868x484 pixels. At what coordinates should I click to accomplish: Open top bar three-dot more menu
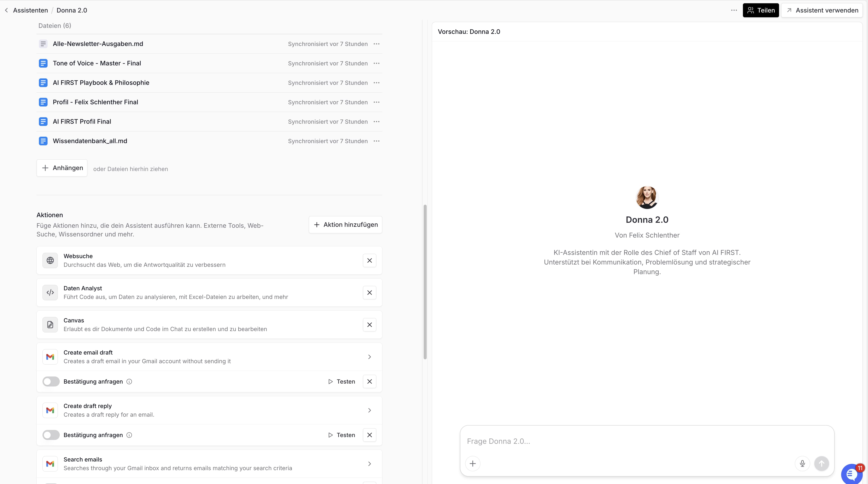click(734, 10)
